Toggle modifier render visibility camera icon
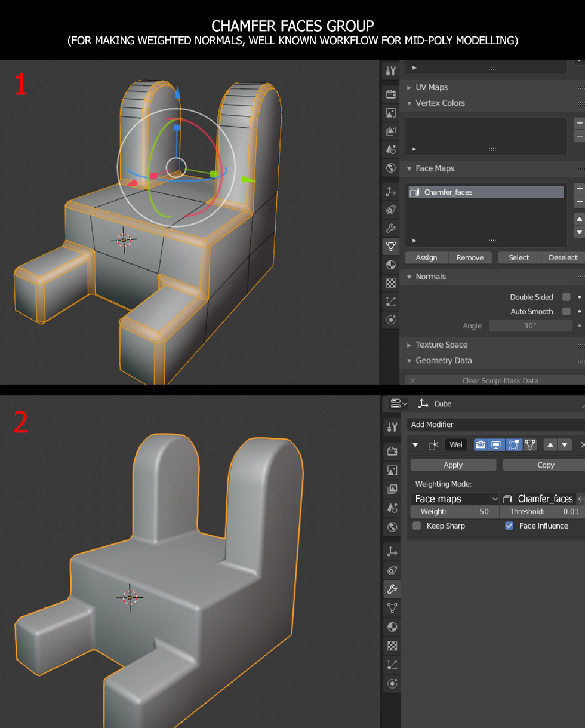Viewport: 585px width, 728px height. pyautogui.click(x=481, y=444)
